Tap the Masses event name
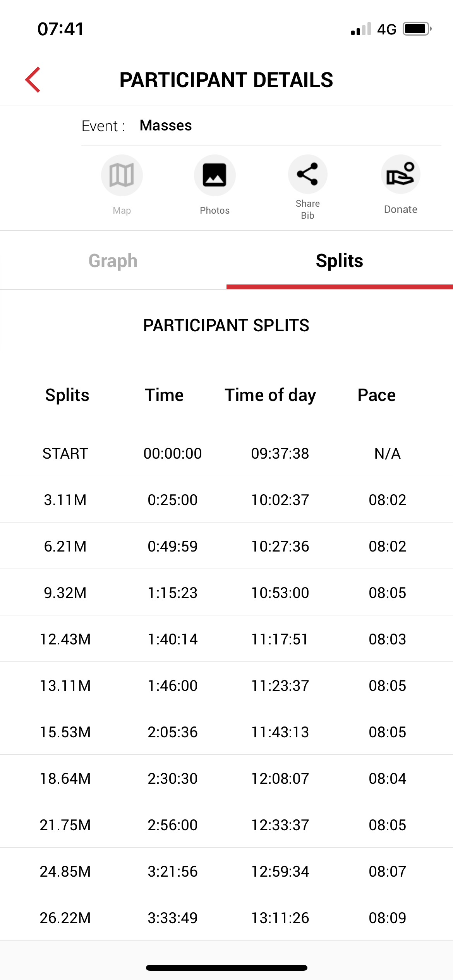 coord(166,125)
